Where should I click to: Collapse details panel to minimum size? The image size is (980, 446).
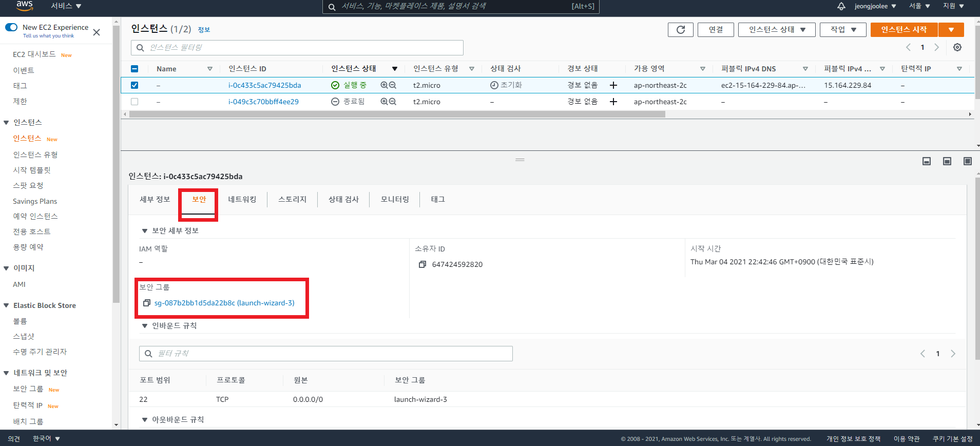(x=927, y=161)
